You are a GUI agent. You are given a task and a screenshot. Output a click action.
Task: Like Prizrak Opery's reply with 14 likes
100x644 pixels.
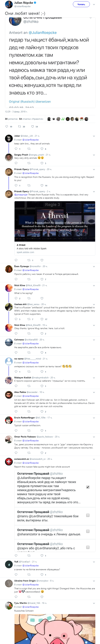coord(42,185)
